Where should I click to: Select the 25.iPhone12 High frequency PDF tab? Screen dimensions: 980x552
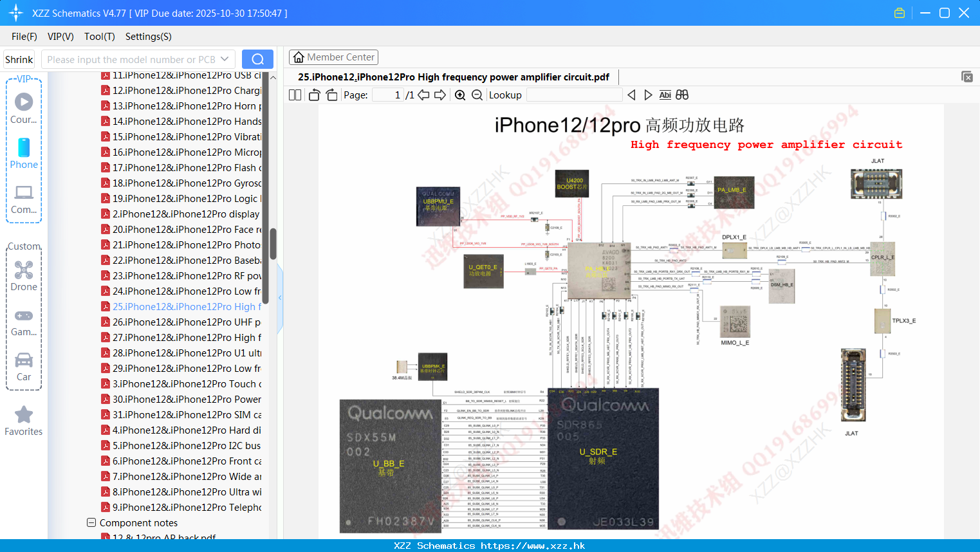453,77
